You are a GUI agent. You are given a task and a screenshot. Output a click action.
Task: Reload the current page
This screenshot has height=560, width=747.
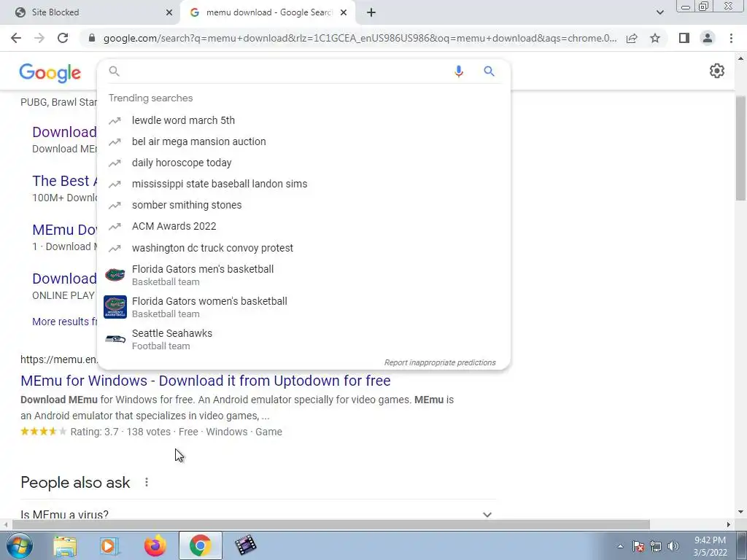point(63,38)
